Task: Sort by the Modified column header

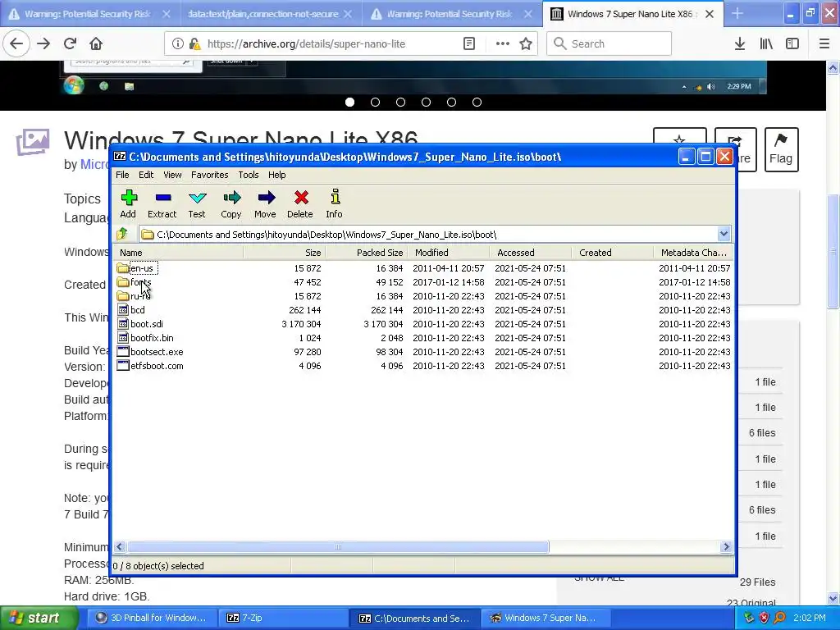Action: pyautogui.click(x=449, y=253)
